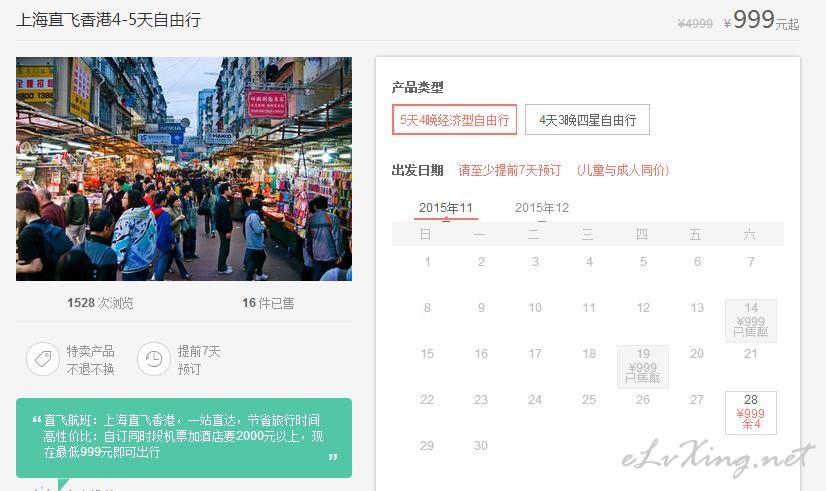The height and width of the screenshot is (491, 826).
Task: Click calendar date 5
Action: click(x=643, y=262)
